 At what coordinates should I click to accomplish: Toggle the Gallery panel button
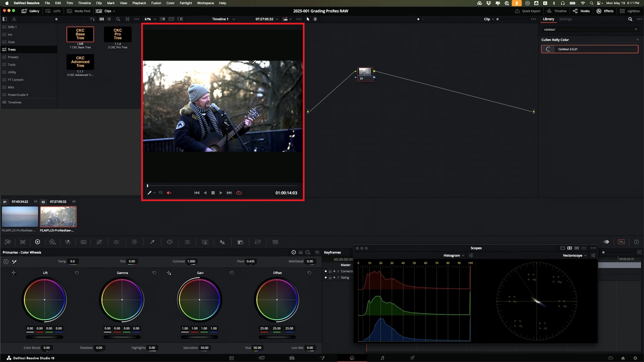31,11
